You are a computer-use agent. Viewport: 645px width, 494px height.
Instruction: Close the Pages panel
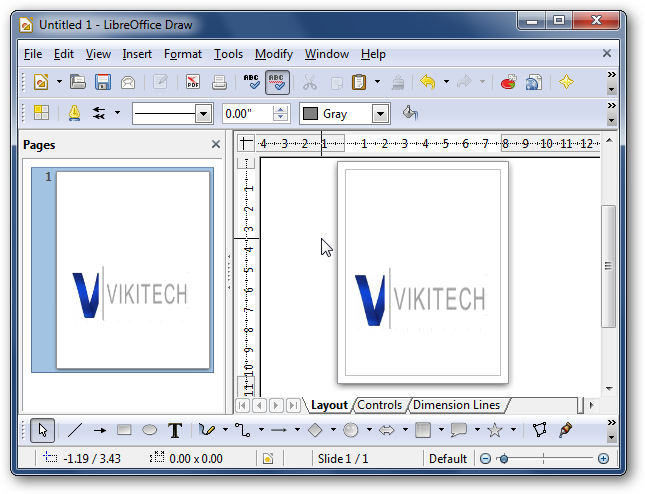(x=216, y=144)
